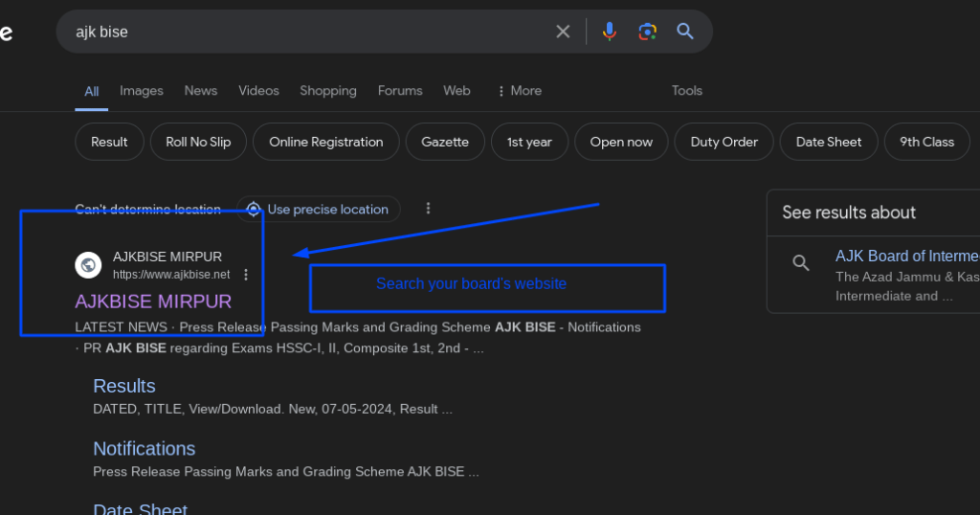Toggle the Open now filter chip
980x515 pixels.
621,142
